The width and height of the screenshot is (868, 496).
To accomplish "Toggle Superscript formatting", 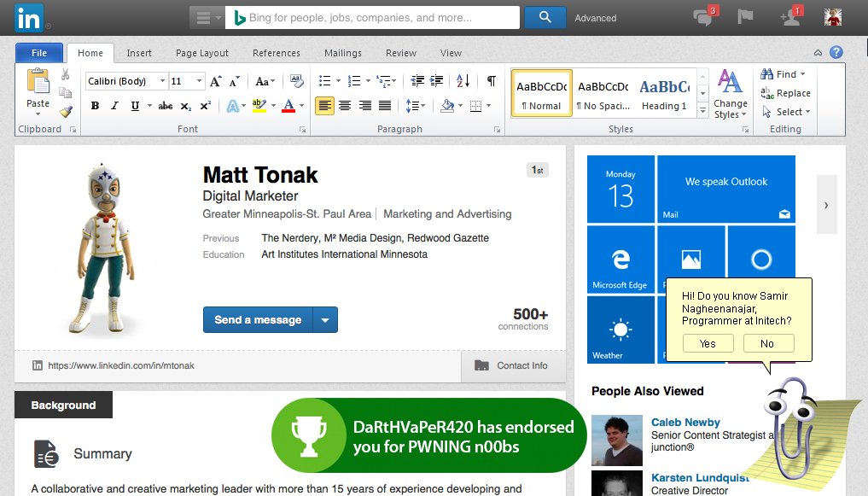I will tap(206, 106).
